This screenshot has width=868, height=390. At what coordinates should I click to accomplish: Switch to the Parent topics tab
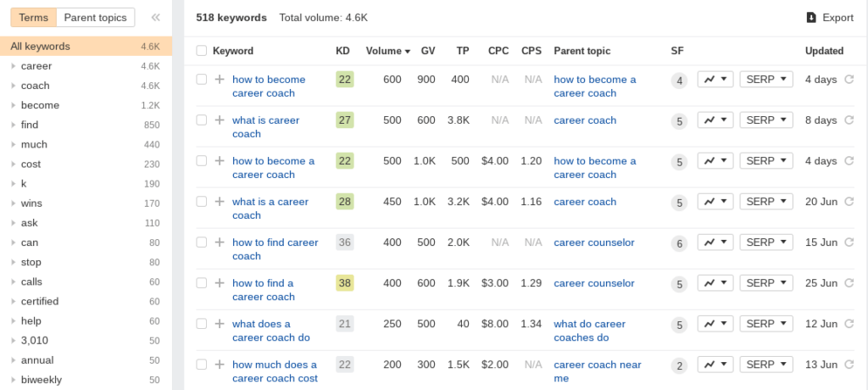(x=95, y=18)
